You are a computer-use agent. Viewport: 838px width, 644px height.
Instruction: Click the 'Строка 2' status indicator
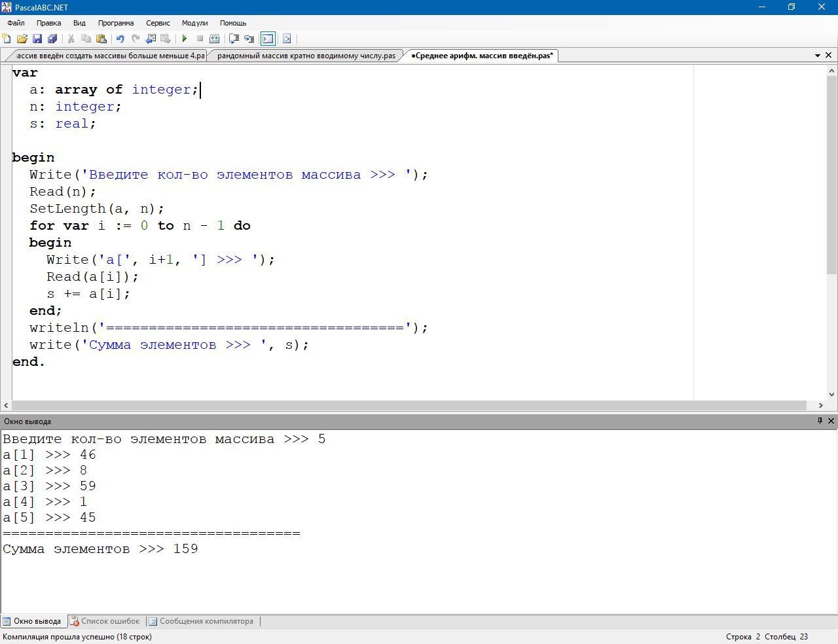pyautogui.click(x=743, y=637)
